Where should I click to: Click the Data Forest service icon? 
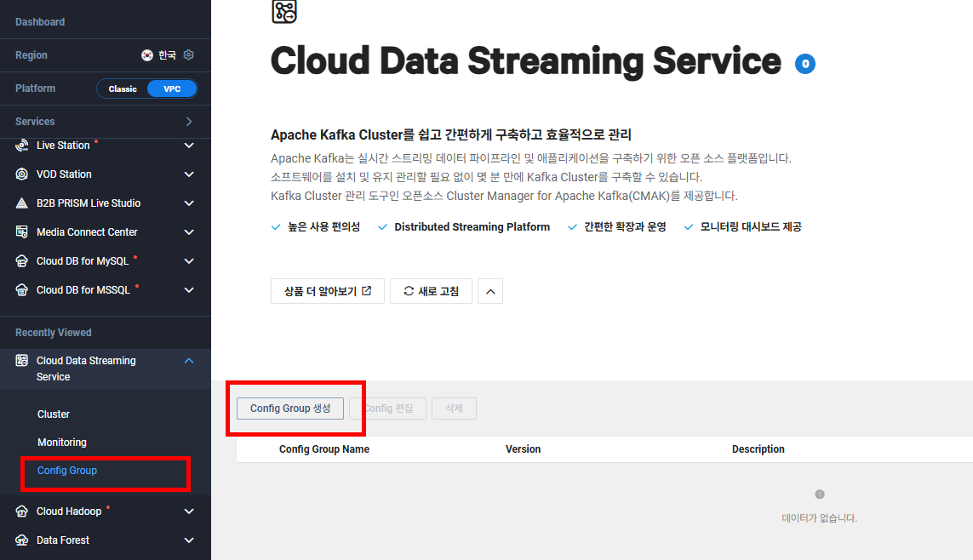[22, 540]
